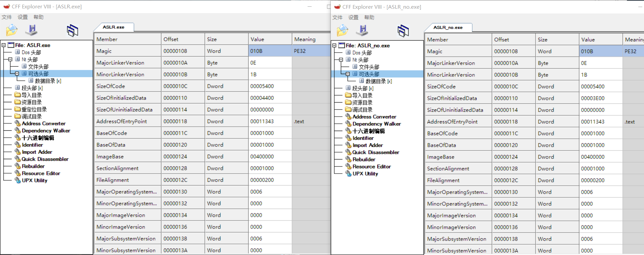Collapse the 可选头部 node in ASLR.exe tree
644x255 pixels.
17,74
